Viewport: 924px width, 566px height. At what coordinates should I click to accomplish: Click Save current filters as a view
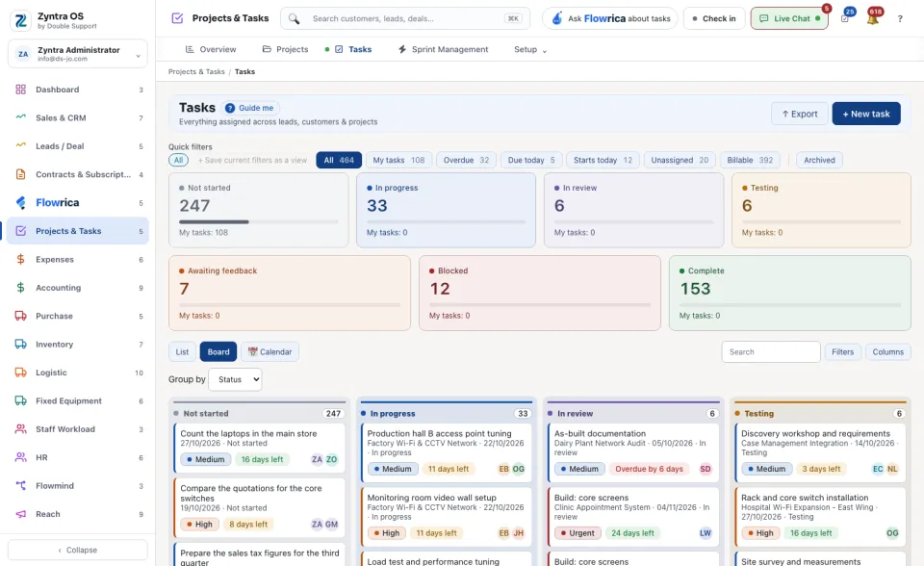pos(252,161)
